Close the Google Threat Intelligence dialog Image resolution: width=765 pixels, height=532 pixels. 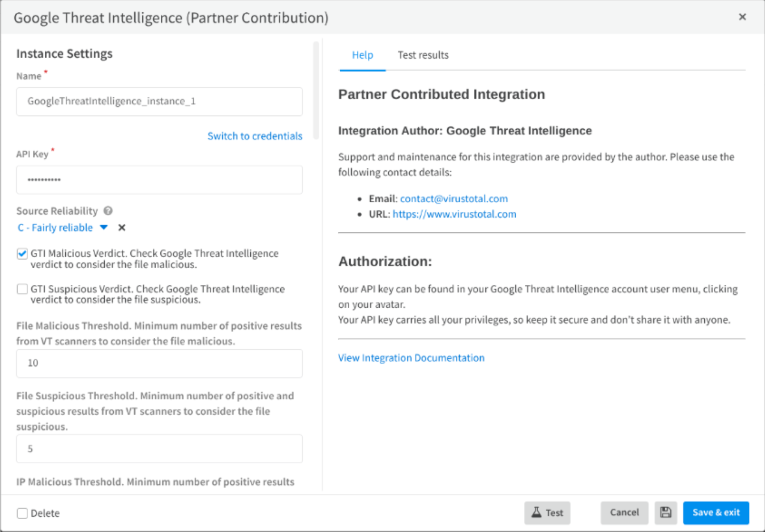pyautogui.click(x=742, y=17)
